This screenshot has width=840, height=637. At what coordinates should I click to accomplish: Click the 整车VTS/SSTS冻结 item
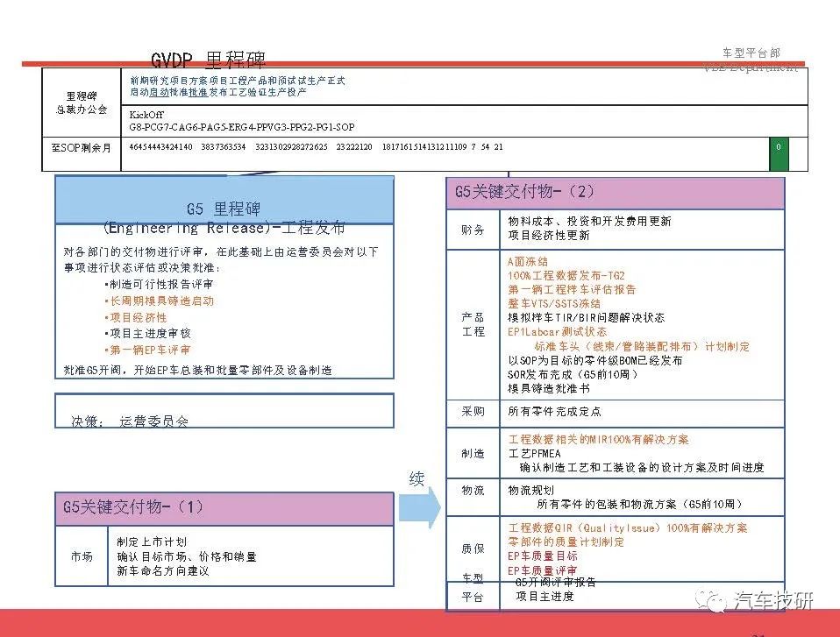tap(554, 303)
